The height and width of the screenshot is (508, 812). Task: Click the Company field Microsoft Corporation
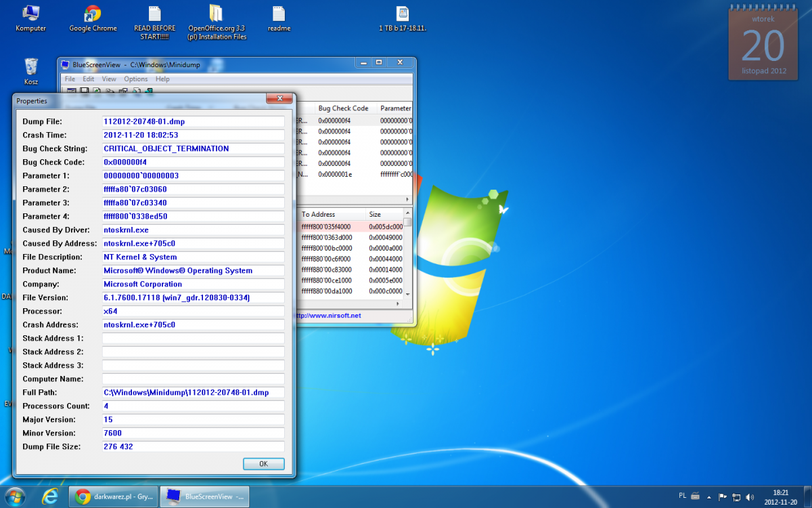[x=194, y=284]
